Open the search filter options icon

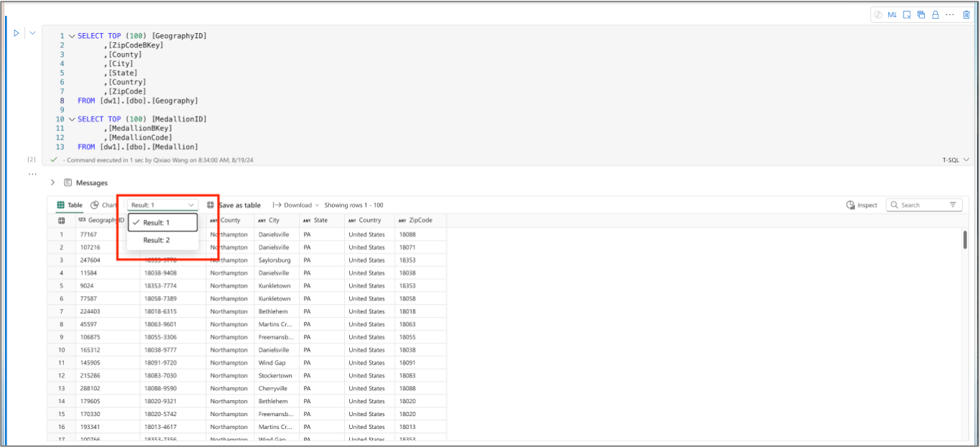tap(953, 205)
